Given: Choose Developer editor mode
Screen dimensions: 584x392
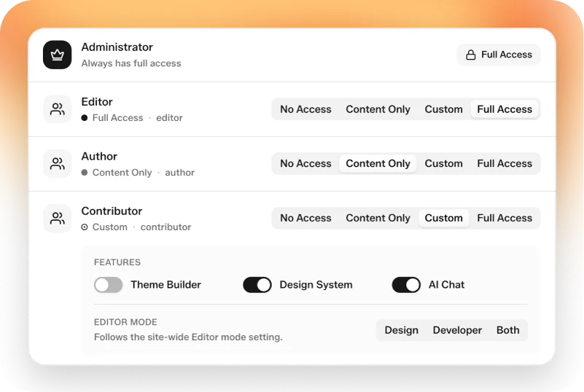Looking at the screenshot, I should pyautogui.click(x=457, y=330).
